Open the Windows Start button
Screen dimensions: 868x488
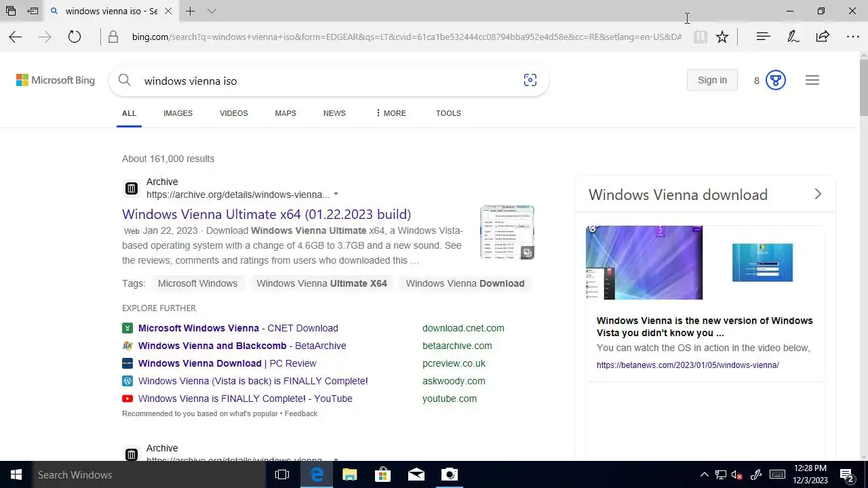point(16,475)
